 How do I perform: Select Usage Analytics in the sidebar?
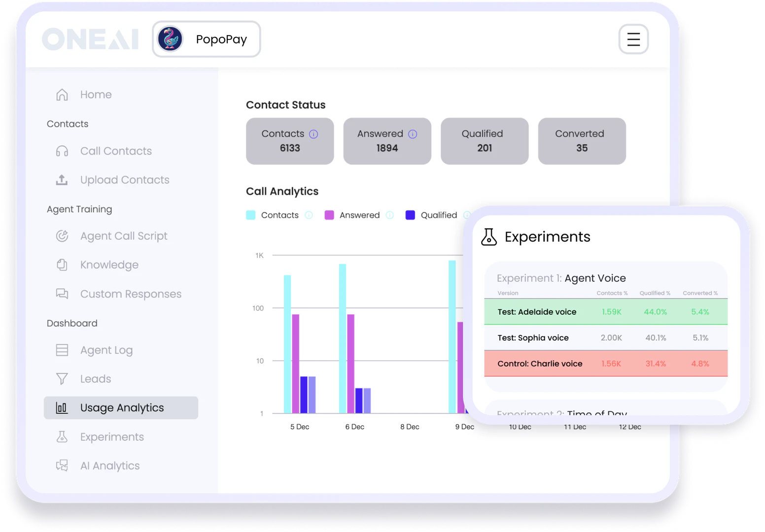point(121,408)
